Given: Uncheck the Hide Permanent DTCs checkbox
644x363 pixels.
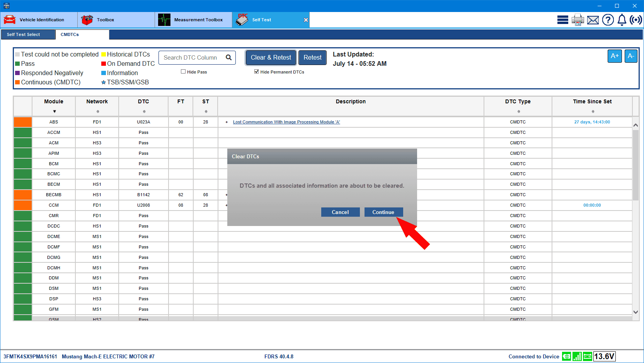Looking at the screenshot, I should pyautogui.click(x=256, y=72).
